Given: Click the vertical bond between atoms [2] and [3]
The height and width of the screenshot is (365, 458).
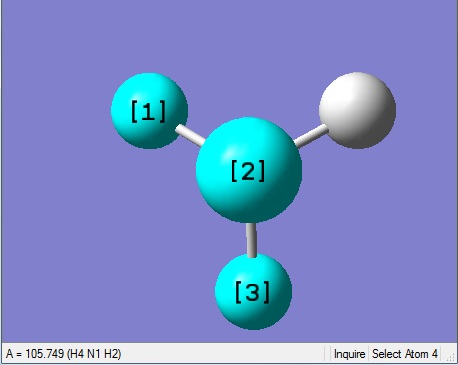Looking at the screenshot, I should [x=251, y=240].
